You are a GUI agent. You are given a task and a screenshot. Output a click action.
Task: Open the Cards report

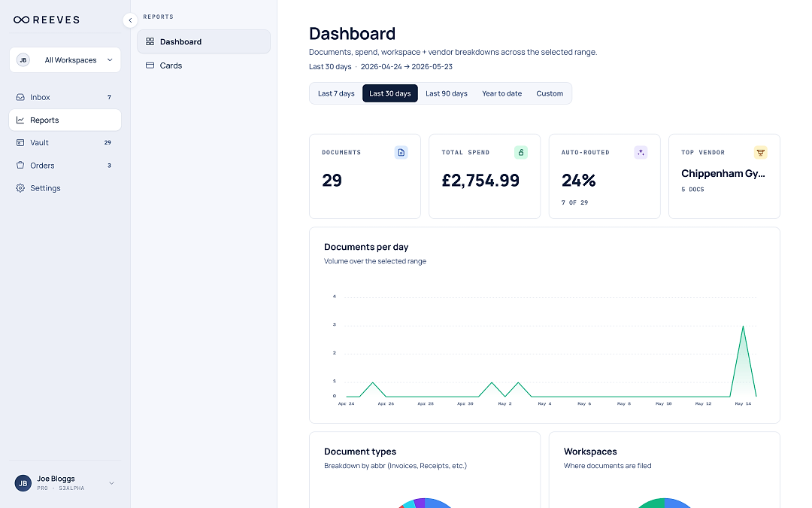(x=204, y=65)
